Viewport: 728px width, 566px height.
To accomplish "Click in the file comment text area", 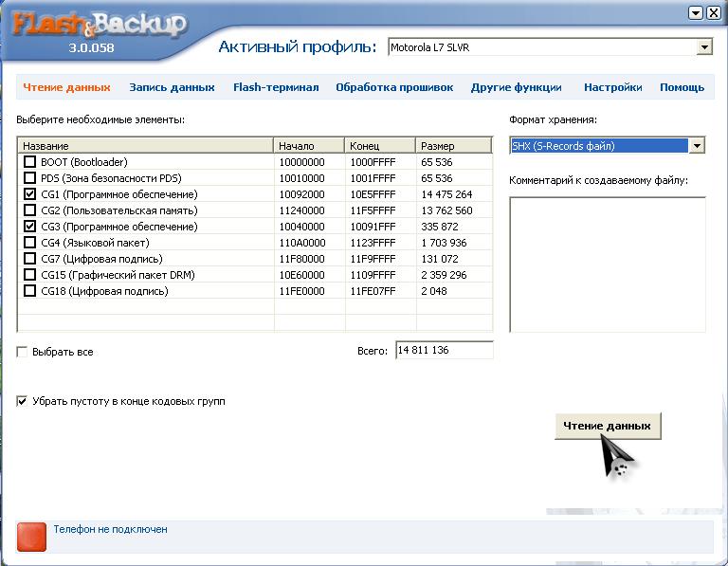I will click(x=608, y=265).
